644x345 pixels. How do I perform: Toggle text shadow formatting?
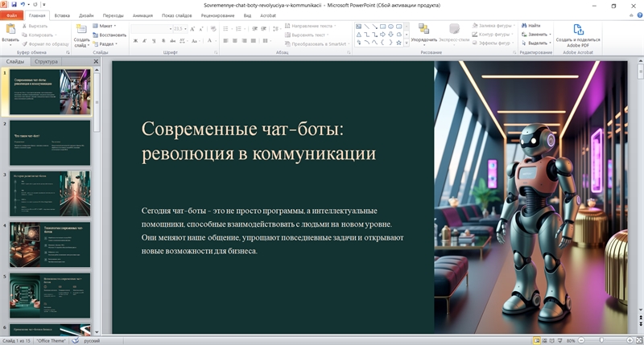(x=163, y=41)
